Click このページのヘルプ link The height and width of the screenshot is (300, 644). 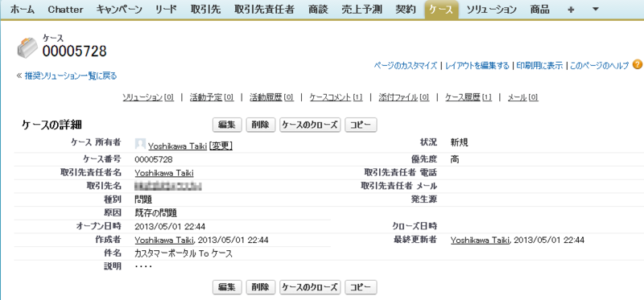click(599, 66)
